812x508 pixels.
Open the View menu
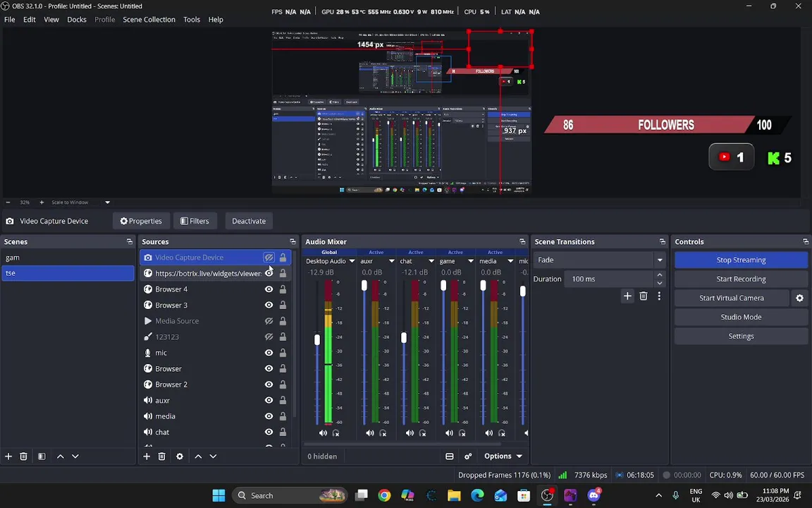pyautogui.click(x=51, y=20)
